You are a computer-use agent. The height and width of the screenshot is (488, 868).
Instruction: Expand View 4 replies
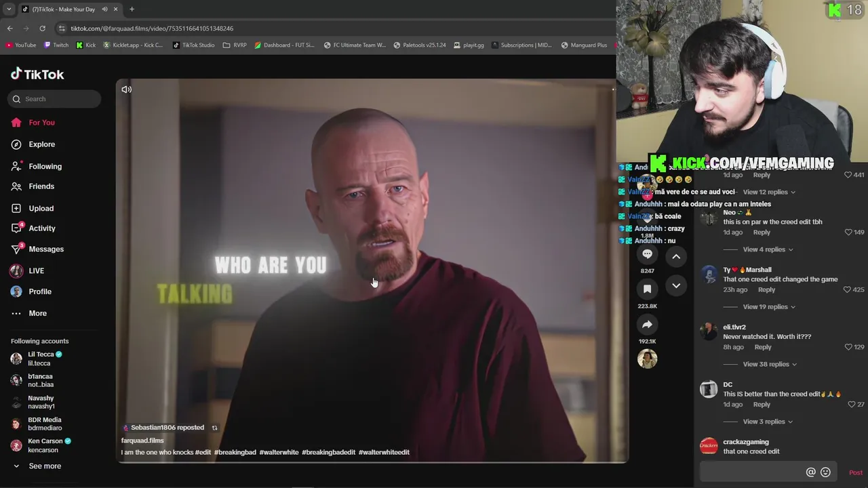pyautogui.click(x=768, y=249)
